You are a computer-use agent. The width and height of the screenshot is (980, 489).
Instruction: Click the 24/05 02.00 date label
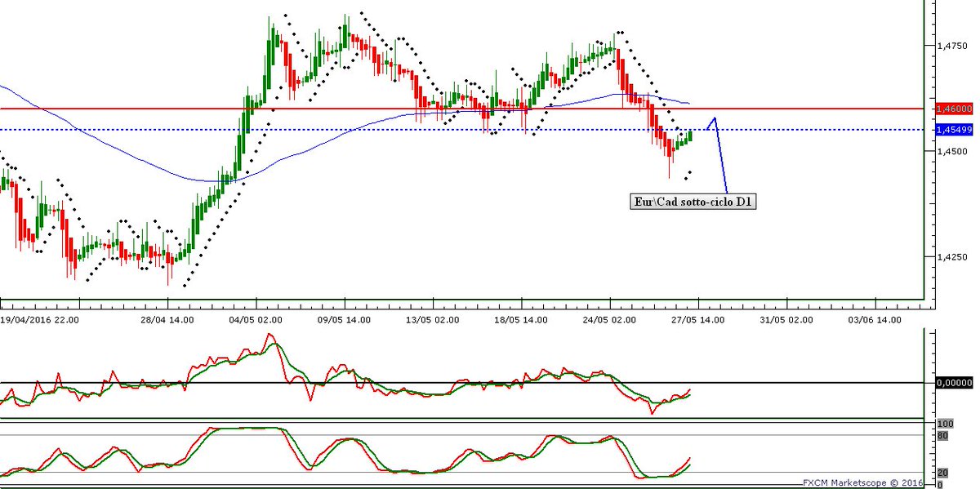(611, 320)
